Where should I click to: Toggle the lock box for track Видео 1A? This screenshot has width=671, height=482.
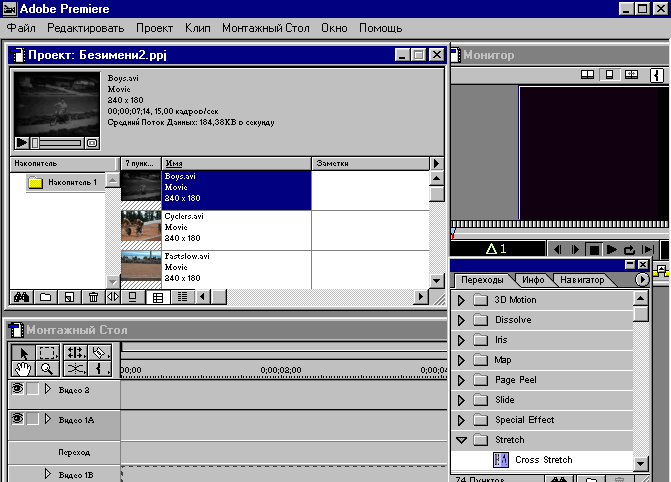pos(33,419)
